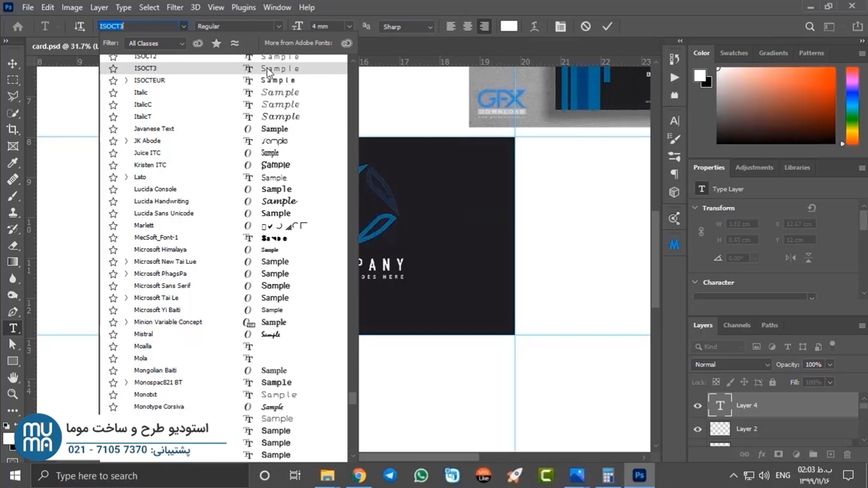
Task: Cancel current text edits
Action: [586, 26]
